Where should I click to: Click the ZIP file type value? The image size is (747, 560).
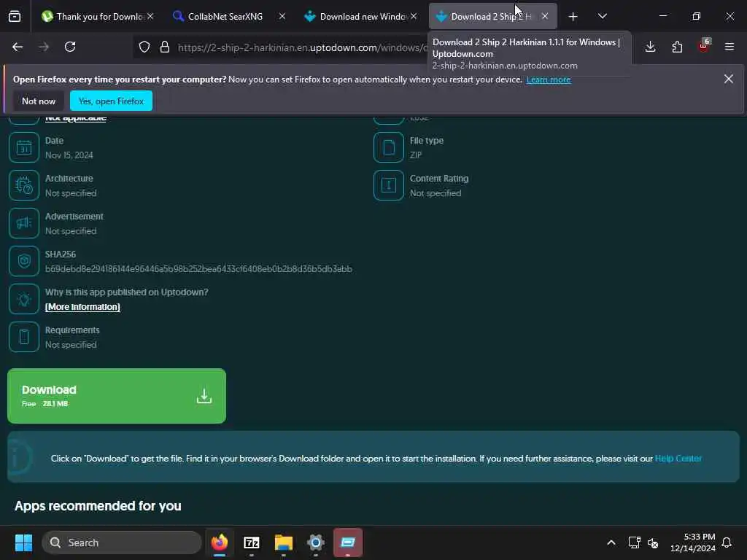pos(415,155)
